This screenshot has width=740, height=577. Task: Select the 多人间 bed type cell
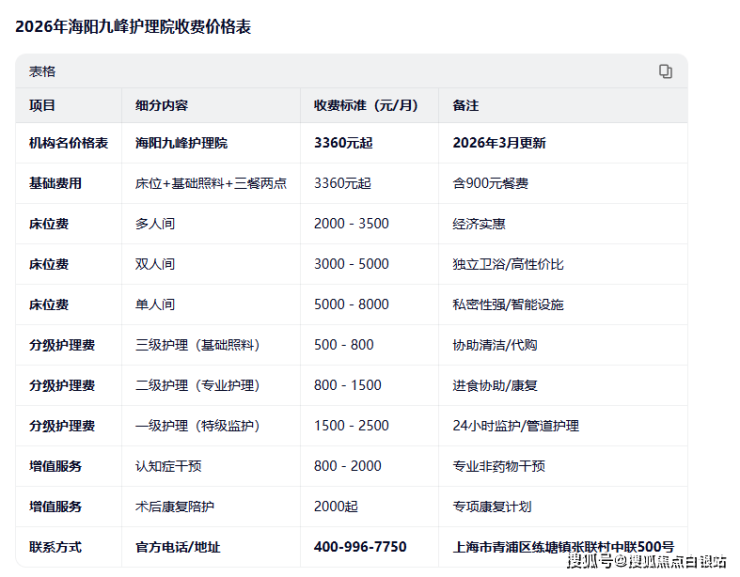[155, 223]
